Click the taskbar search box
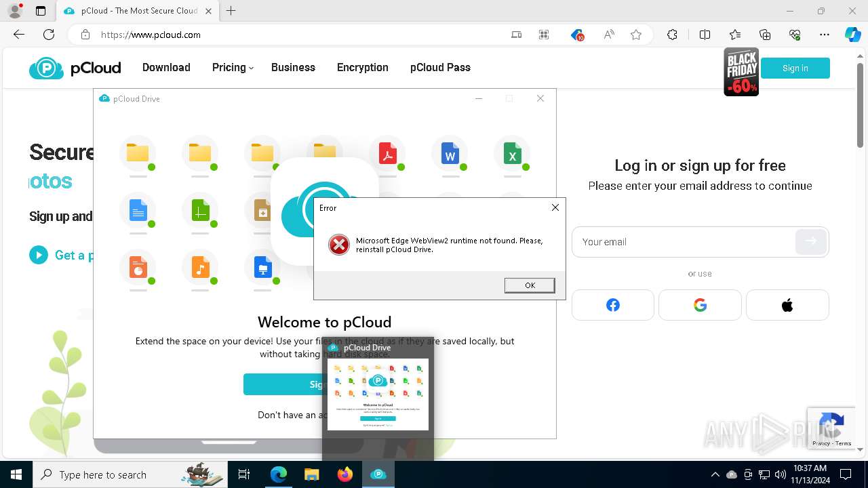The width and height of the screenshot is (868, 488). pos(130,474)
